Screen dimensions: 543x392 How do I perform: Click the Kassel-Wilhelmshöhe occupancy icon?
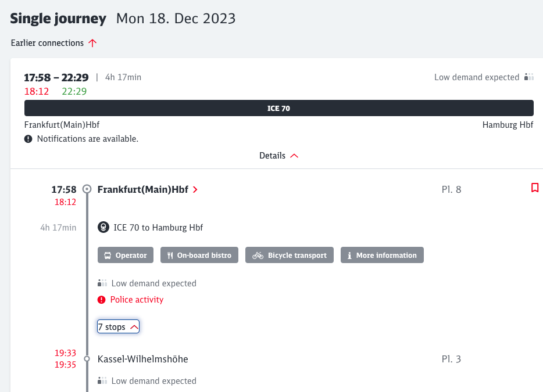103,381
